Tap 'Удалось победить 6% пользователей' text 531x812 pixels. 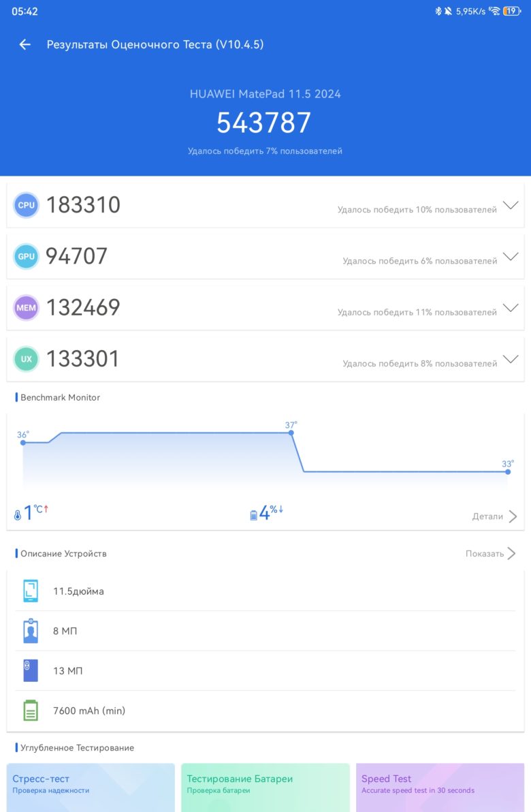(420, 261)
